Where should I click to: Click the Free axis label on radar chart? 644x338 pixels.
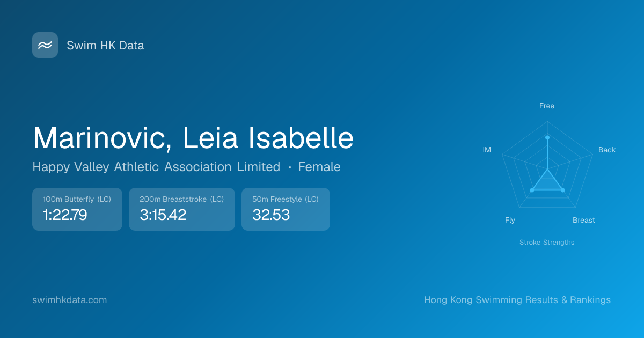tap(547, 106)
